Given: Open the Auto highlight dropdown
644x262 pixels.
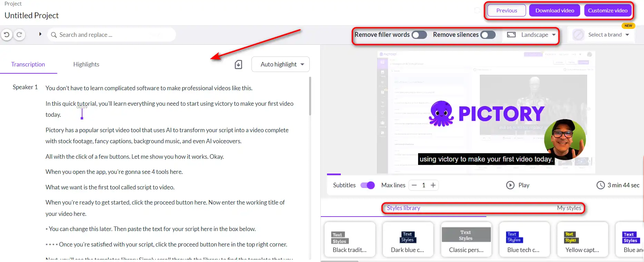Looking at the screenshot, I should (280, 64).
